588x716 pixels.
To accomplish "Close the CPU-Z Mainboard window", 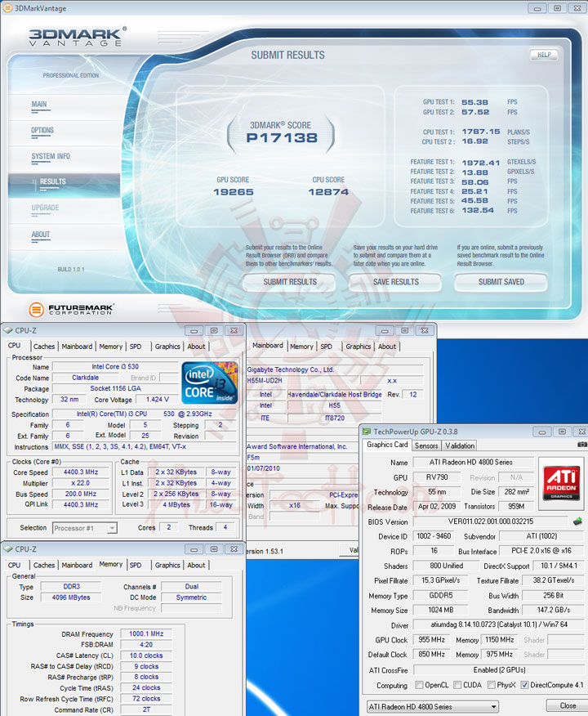I will 425,330.
